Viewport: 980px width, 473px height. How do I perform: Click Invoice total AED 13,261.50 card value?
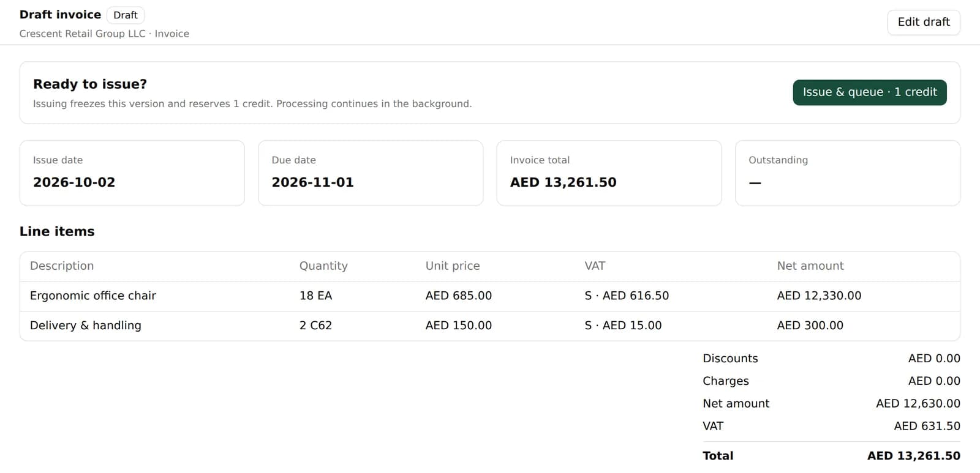pos(563,182)
